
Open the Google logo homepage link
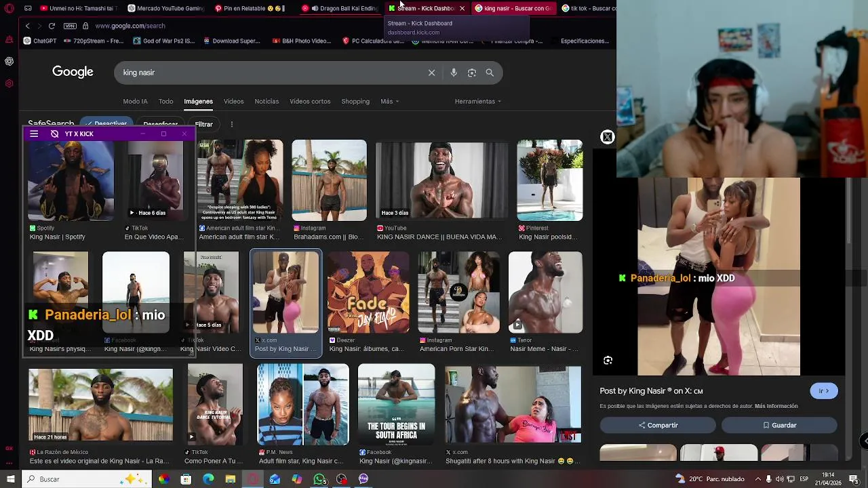coord(73,72)
